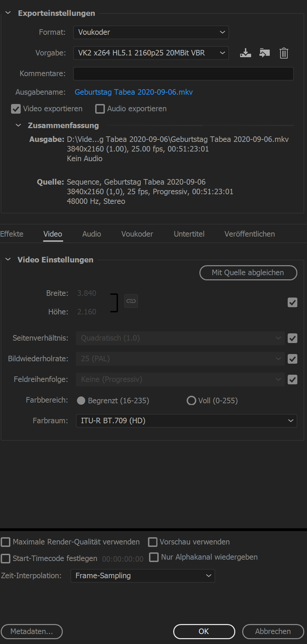Screen dimensions: 307x644
Task: Open the Farbraum dropdown
Action: click(186, 421)
